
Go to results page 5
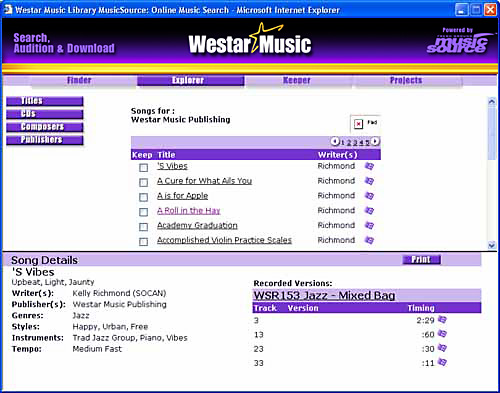(367, 143)
